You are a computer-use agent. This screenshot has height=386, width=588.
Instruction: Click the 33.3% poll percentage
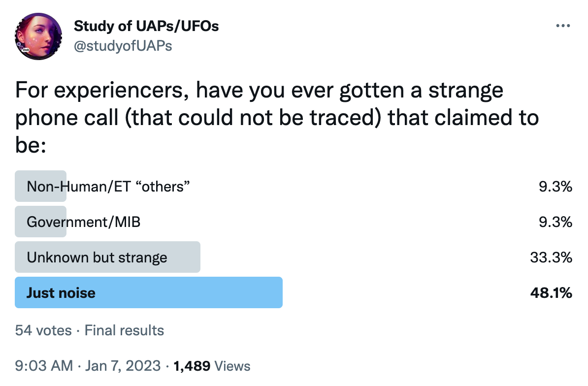552,257
